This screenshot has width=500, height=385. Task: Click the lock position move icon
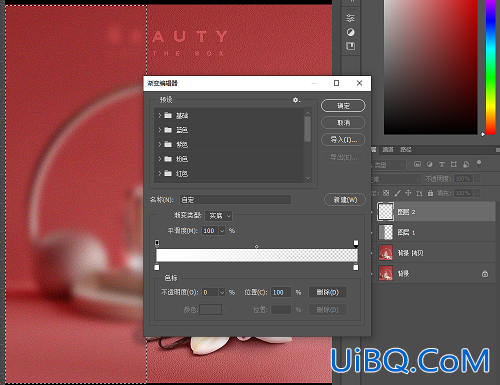click(x=408, y=193)
